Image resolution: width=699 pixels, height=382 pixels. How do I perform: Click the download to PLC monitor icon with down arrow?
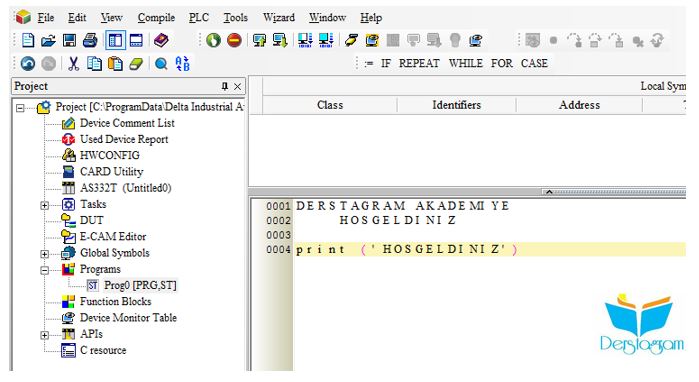pyautogui.click(x=280, y=41)
